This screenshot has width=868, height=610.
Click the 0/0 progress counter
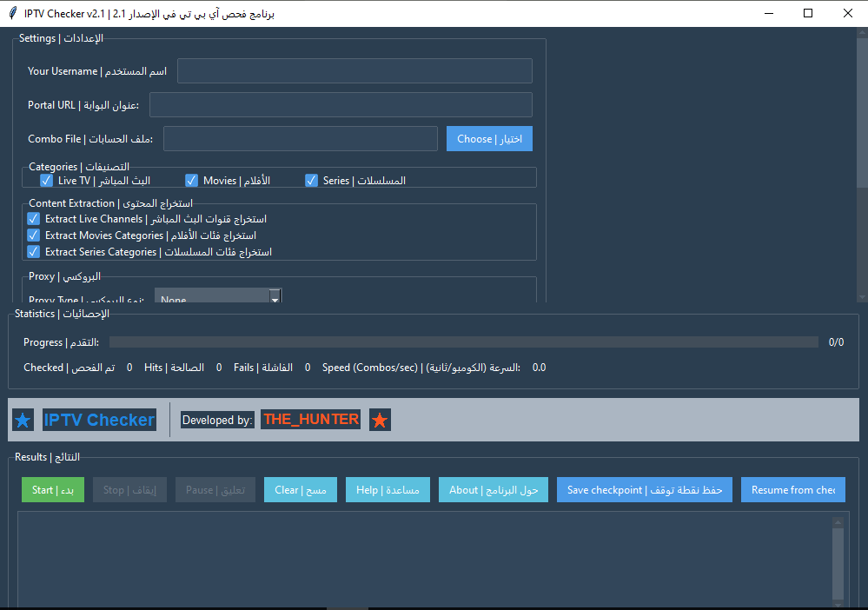coord(836,342)
